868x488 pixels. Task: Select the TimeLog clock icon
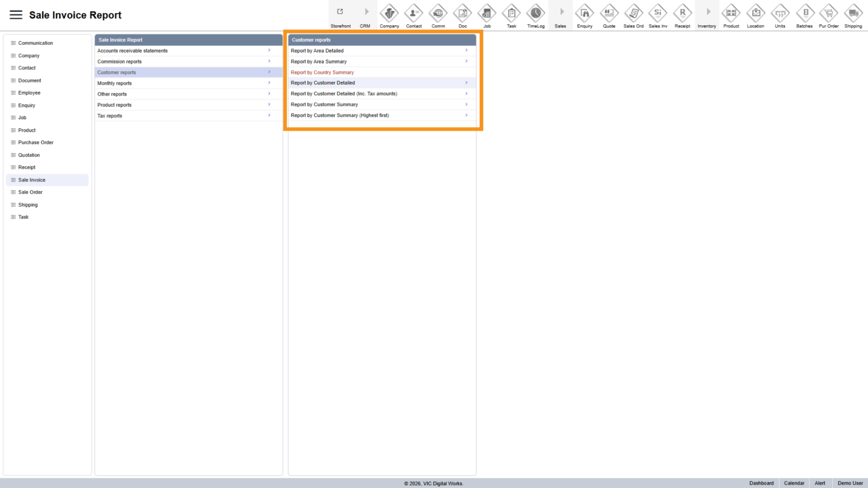535,13
